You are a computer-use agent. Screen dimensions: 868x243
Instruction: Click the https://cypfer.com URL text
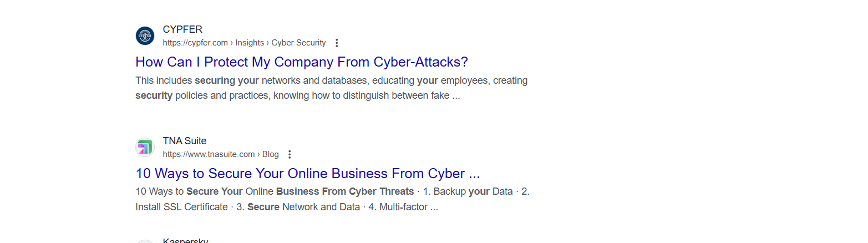(195, 43)
